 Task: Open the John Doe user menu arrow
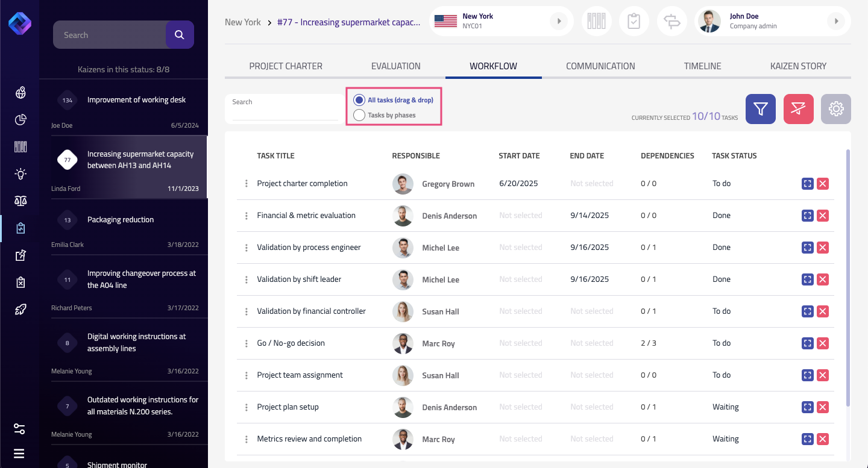point(835,22)
